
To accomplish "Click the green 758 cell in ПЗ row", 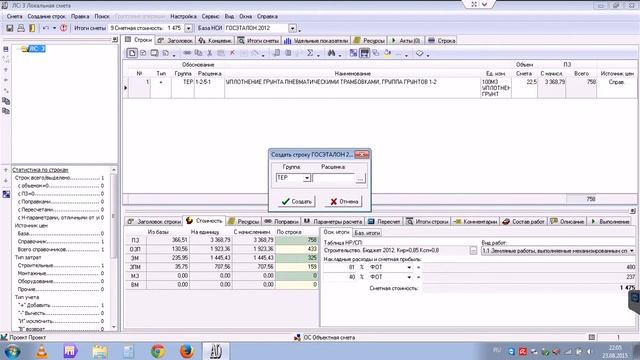I will [x=296, y=240].
